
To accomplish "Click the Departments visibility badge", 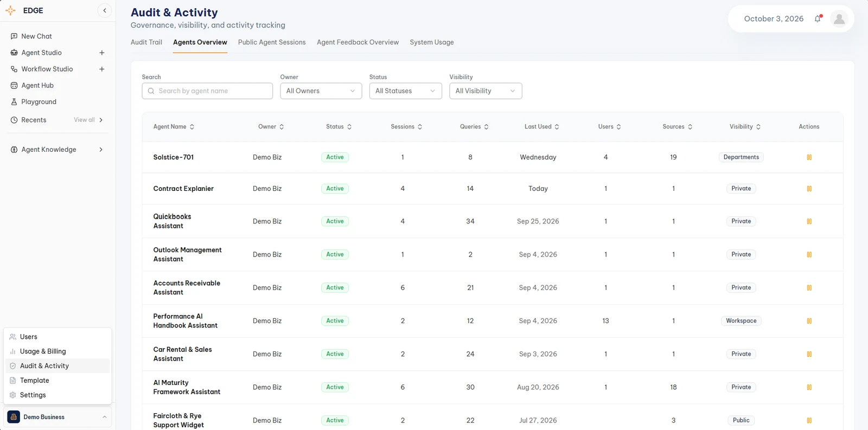I will click(x=741, y=157).
